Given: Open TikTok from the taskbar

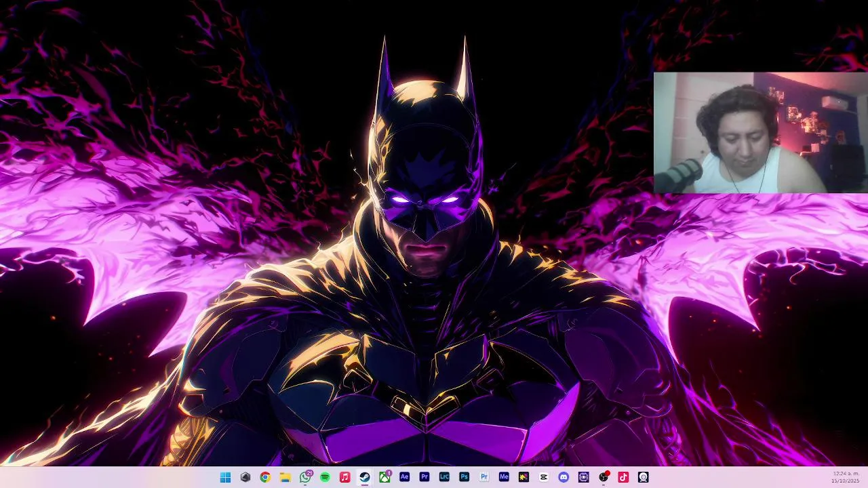Looking at the screenshot, I should [x=623, y=477].
